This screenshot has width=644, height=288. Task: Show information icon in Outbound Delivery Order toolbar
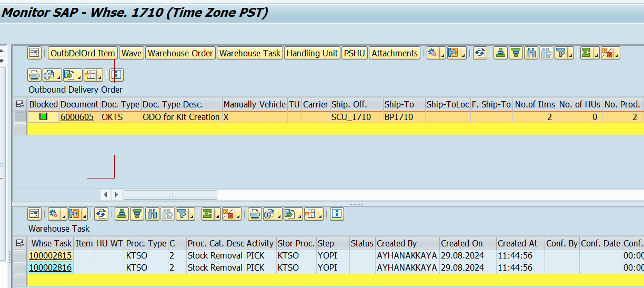click(x=116, y=74)
